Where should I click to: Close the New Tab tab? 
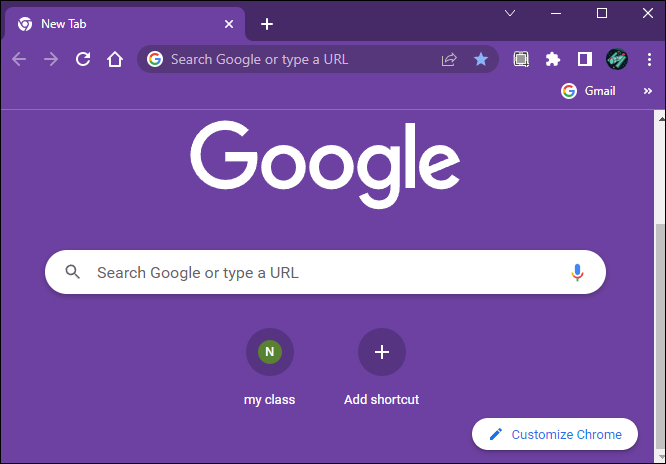[x=229, y=24]
